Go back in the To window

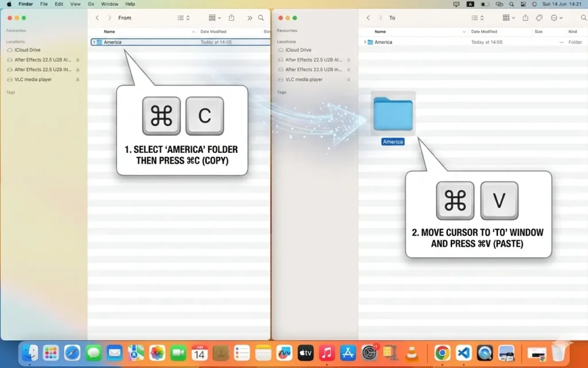coord(368,18)
